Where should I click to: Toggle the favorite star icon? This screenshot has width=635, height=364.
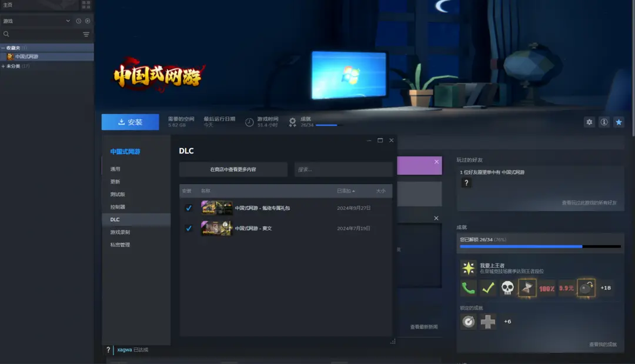619,122
